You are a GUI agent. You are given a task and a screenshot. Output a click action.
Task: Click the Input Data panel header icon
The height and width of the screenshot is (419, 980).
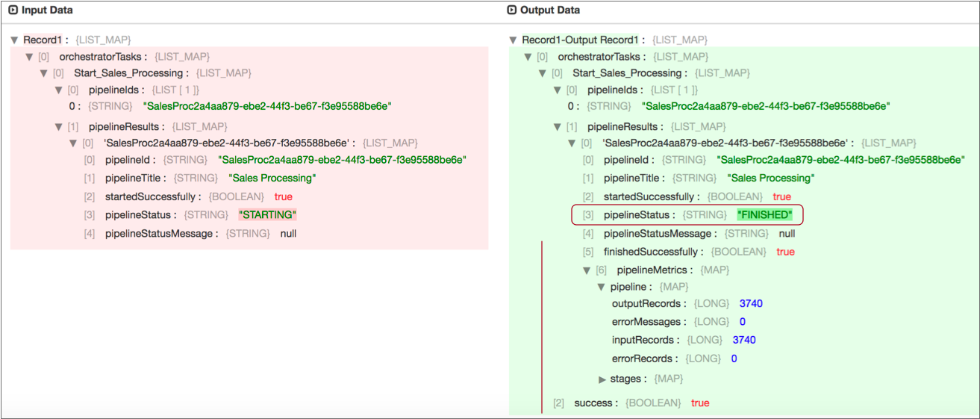(x=13, y=10)
